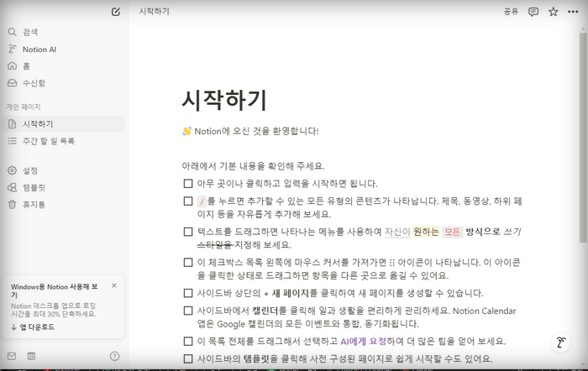588x371 pixels.
Task: Check '사이드바 상단의 + 새 페이지' checkbox
Action: (188, 293)
